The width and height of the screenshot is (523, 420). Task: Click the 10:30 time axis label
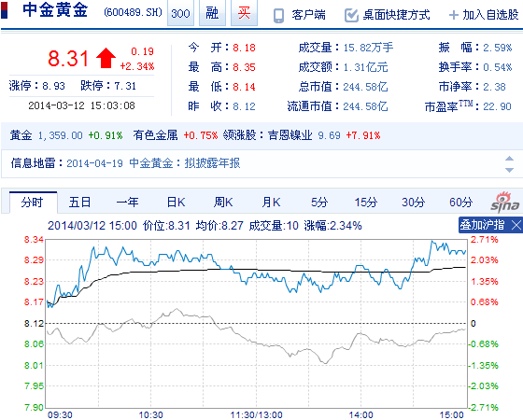coord(150,415)
